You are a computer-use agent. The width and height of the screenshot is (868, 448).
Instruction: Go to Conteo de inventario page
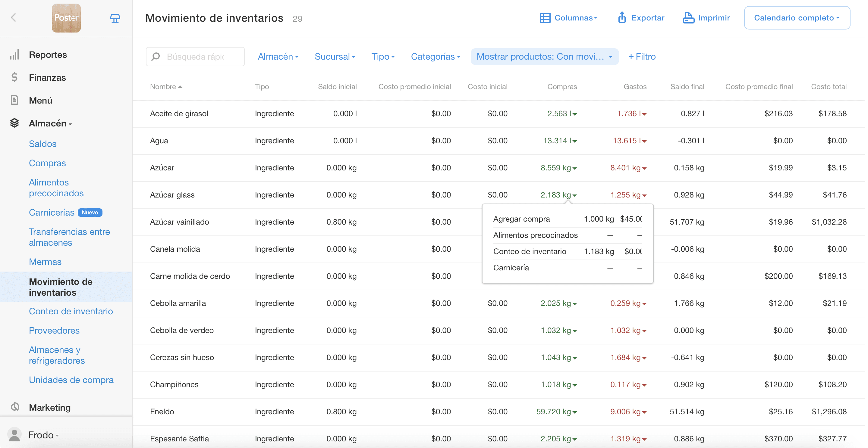(71, 311)
